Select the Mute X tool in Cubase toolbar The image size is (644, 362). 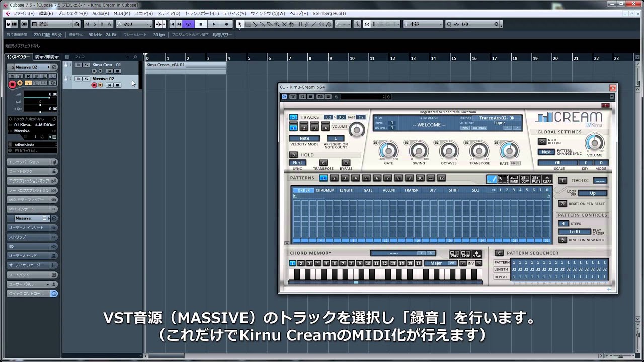coord(284,24)
